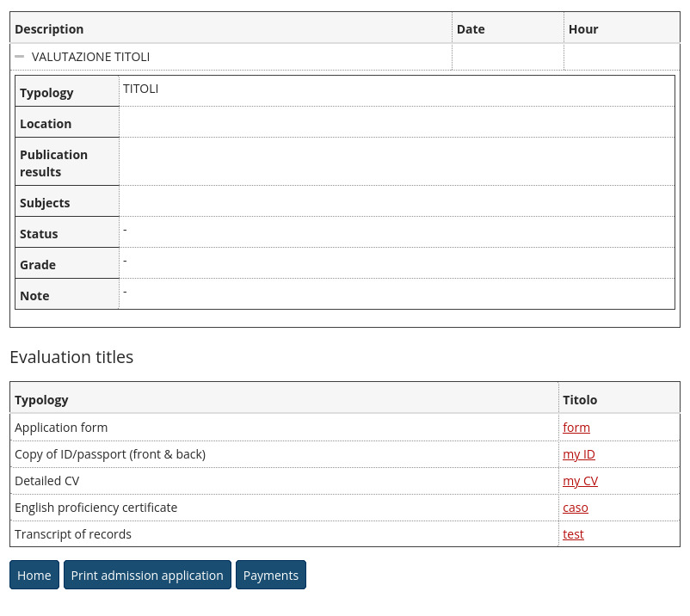Click the TITOLI typology value

click(140, 89)
